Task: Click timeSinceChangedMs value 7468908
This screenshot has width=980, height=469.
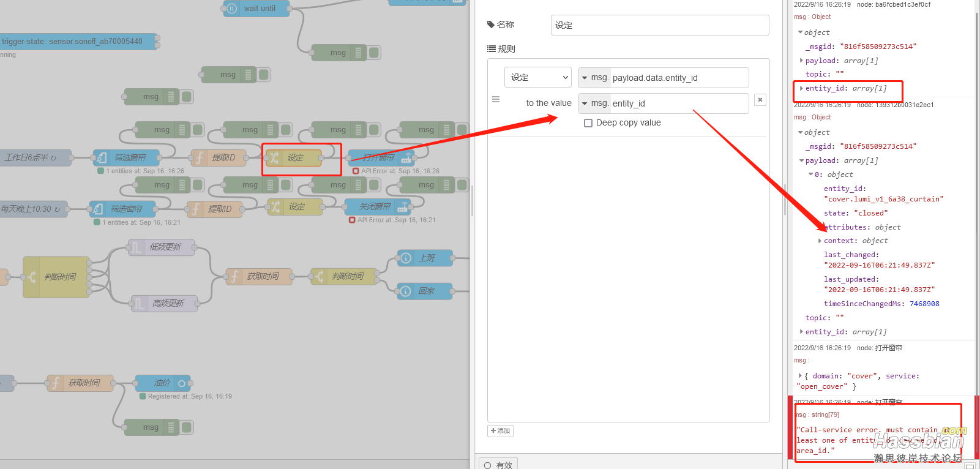Action: (x=924, y=304)
